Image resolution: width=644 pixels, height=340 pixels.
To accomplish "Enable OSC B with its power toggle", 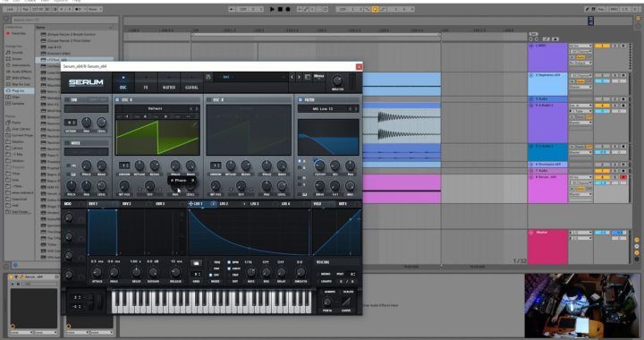I will tap(209, 100).
